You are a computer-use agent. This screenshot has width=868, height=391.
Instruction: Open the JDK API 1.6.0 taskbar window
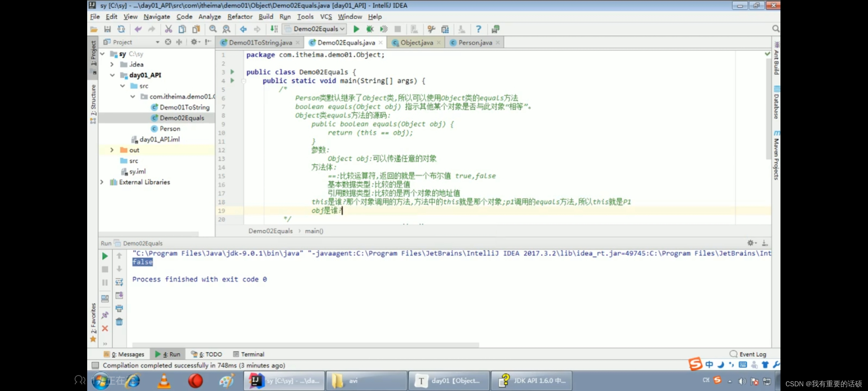tap(531, 381)
